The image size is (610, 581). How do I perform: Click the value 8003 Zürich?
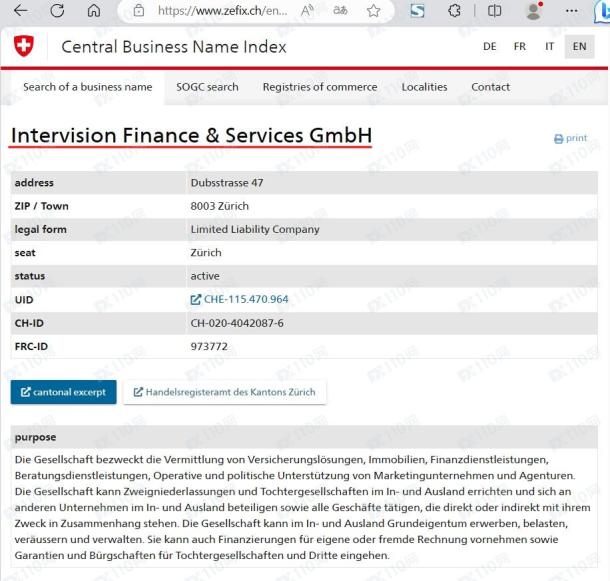point(219,206)
